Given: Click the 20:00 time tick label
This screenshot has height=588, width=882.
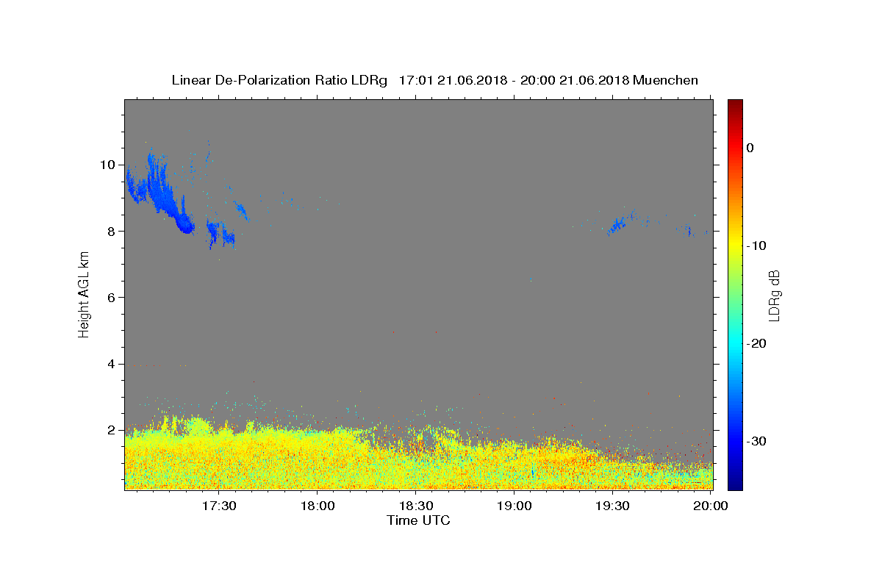Looking at the screenshot, I should click(711, 506).
